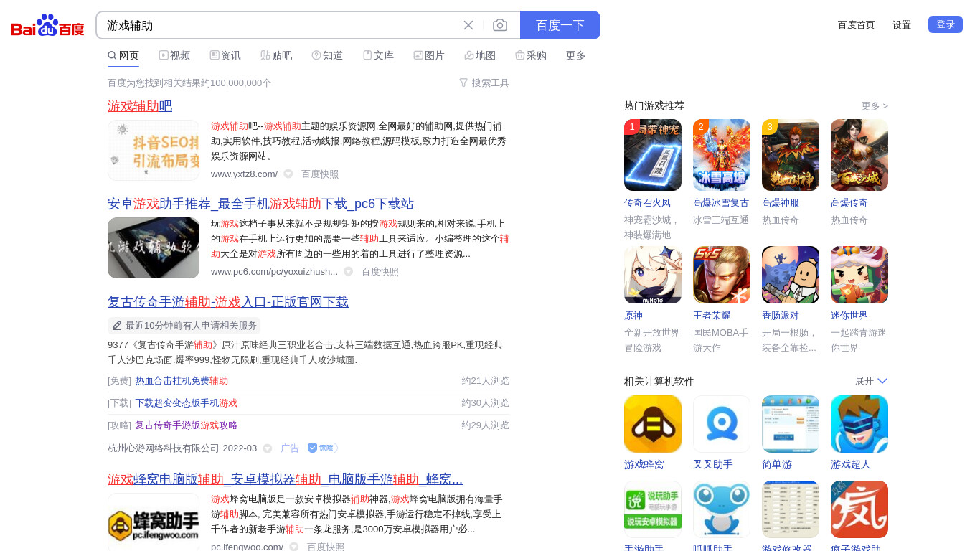Open 原神 game icon
980x551 pixels.
tap(653, 275)
